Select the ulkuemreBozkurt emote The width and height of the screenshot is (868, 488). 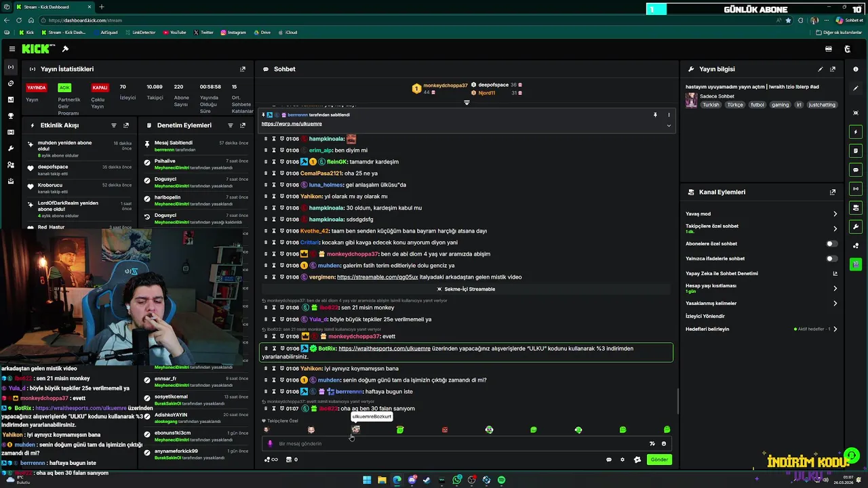(x=355, y=430)
